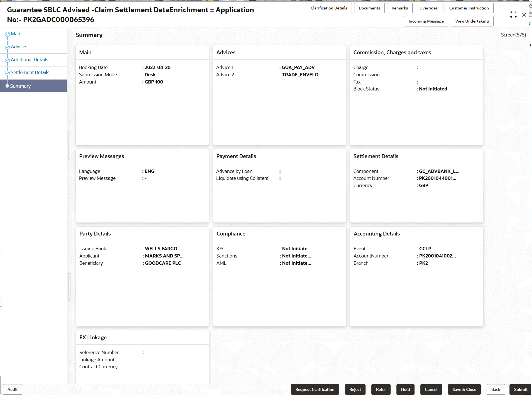Viewport: 532px width, 395px height.
Task: Click the Summary step bullet icon
Action: click(7, 86)
